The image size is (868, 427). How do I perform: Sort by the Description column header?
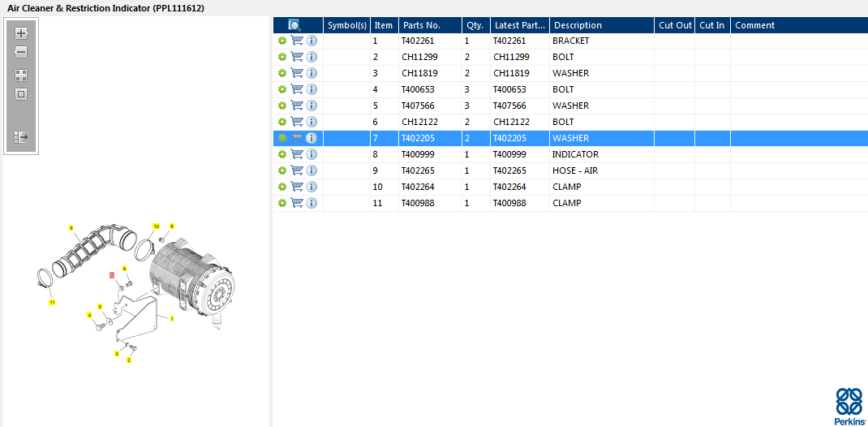602,25
